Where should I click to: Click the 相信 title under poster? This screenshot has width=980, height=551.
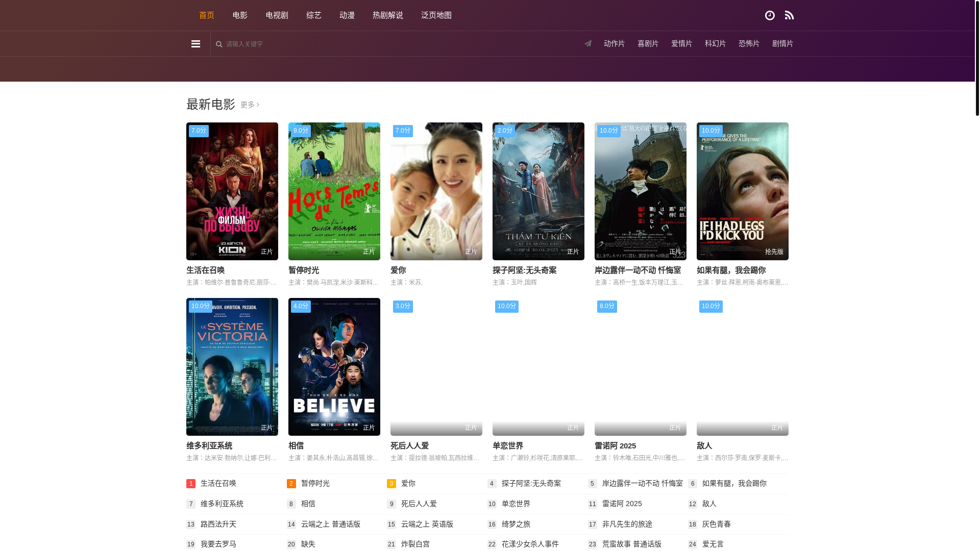point(296,445)
